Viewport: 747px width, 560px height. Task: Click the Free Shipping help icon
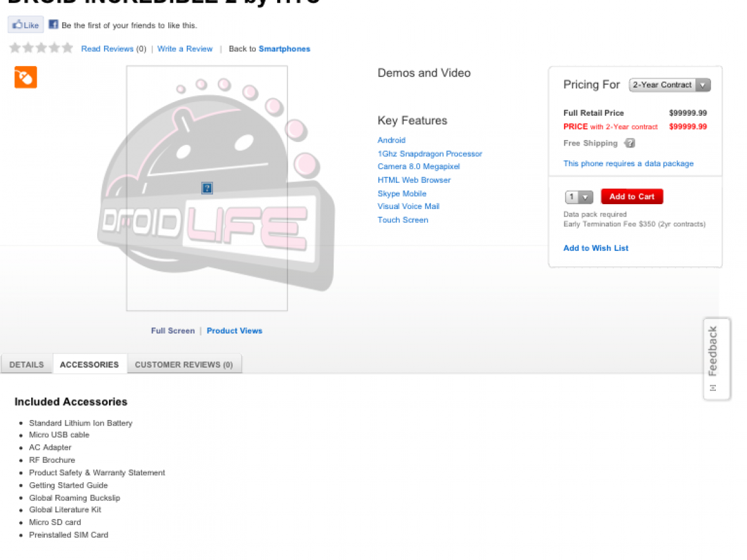pos(630,143)
